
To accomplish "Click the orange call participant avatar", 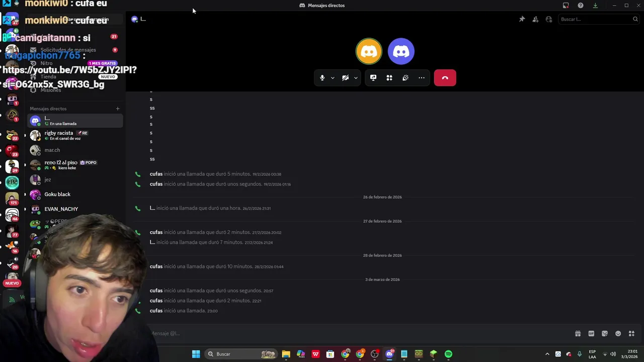I will click(369, 51).
